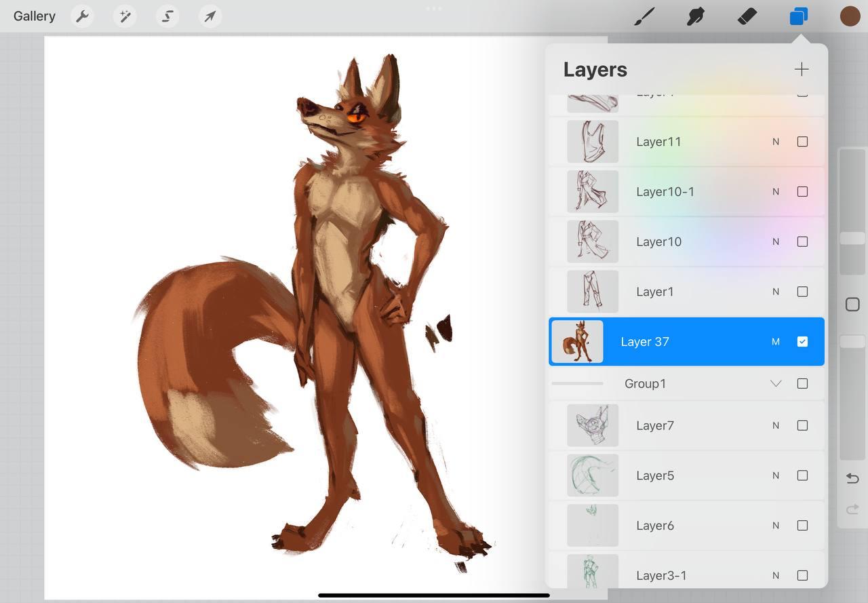Open the active color swatch
Screen dimensions: 868x603
click(850, 16)
